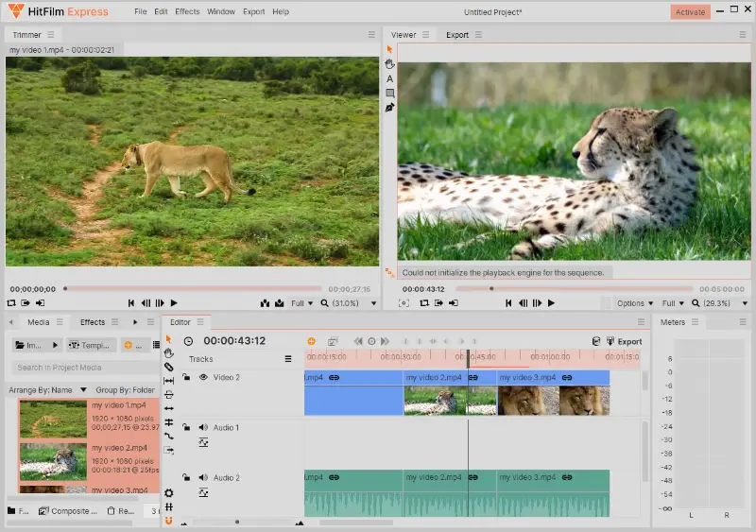Open the Window menu

221,11
